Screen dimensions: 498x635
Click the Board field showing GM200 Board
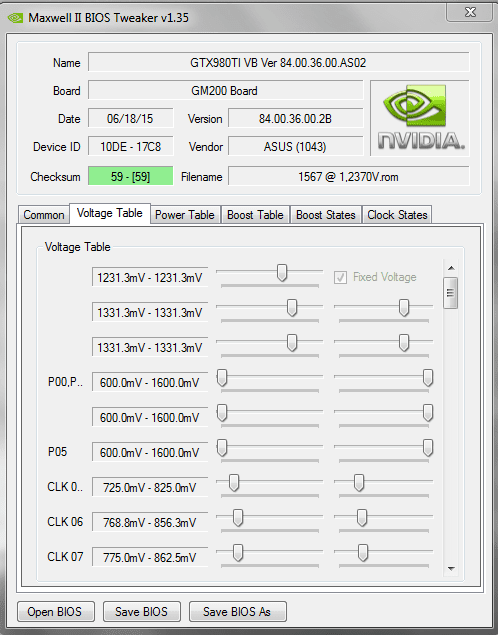(x=226, y=90)
